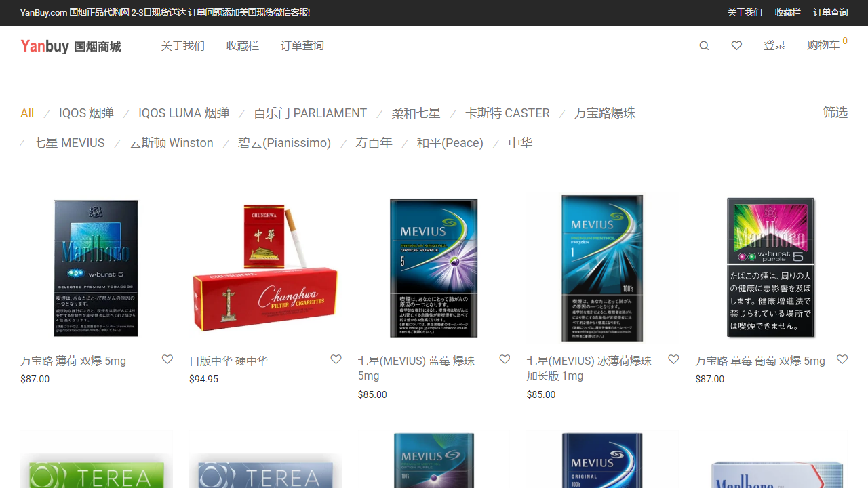The width and height of the screenshot is (868, 488).
Task: Open 日版中华 硬中华 product title
Action: [229, 361]
